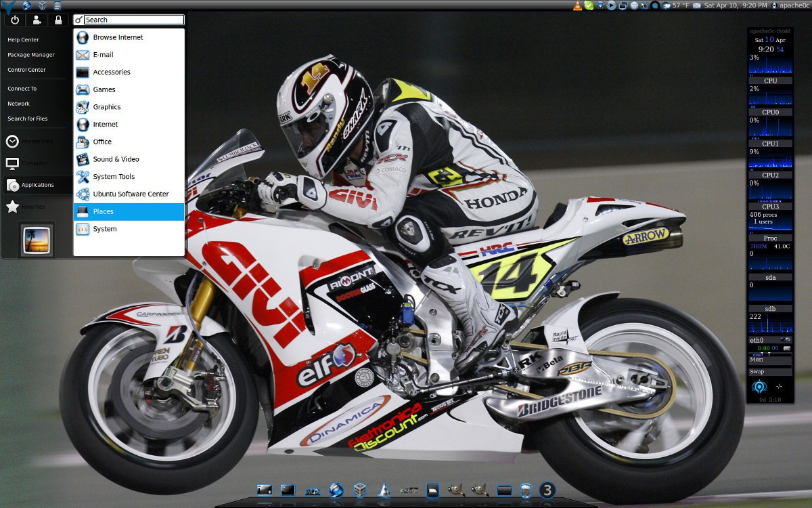Viewport: 812px width, 508px height.
Task: Click into the menu Search field
Action: [134, 20]
